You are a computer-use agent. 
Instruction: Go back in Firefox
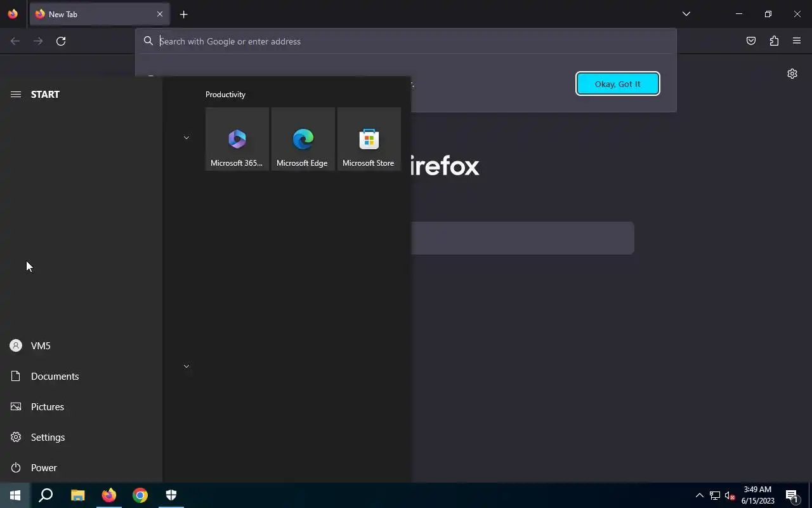click(15, 41)
